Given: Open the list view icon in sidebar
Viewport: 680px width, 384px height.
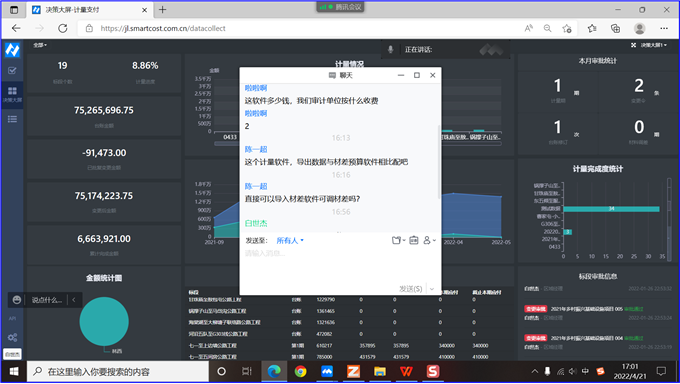Looking at the screenshot, I should [x=12, y=119].
